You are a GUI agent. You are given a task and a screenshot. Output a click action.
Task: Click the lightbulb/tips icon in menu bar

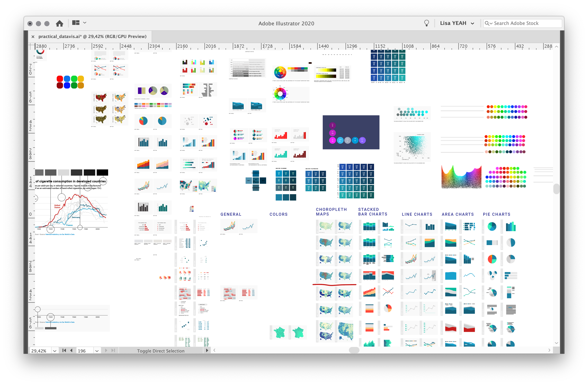click(x=426, y=23)
